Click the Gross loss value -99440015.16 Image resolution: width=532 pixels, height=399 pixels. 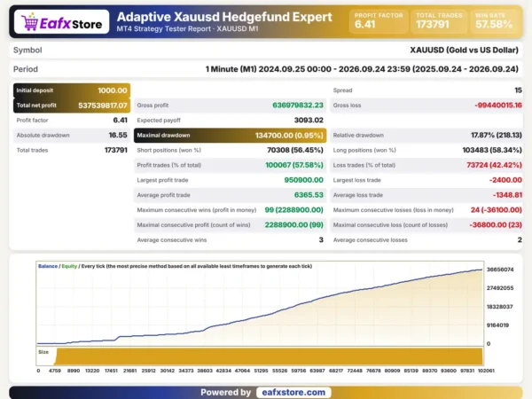[x=498, y=106]
